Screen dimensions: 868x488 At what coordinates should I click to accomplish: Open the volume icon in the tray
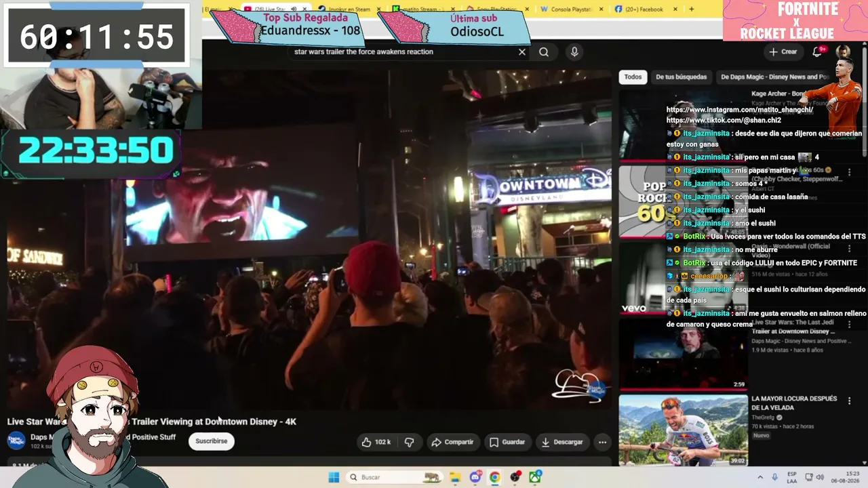(820, 477)
